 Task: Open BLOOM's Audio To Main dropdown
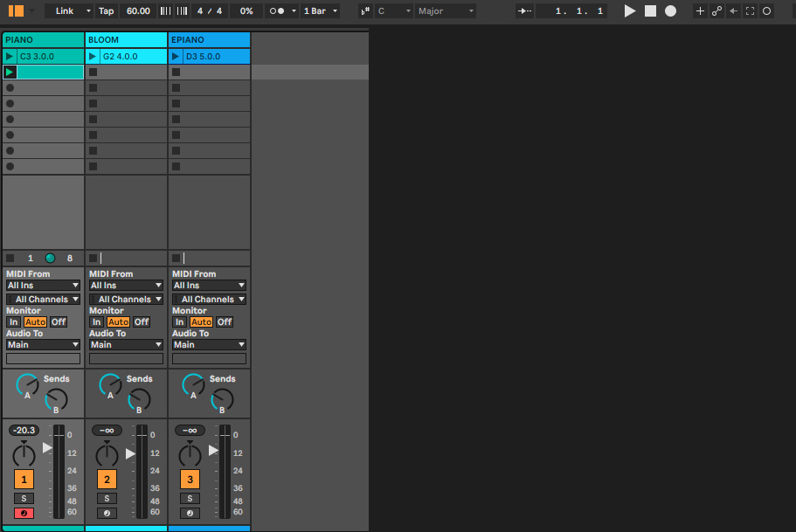[126, 345]
